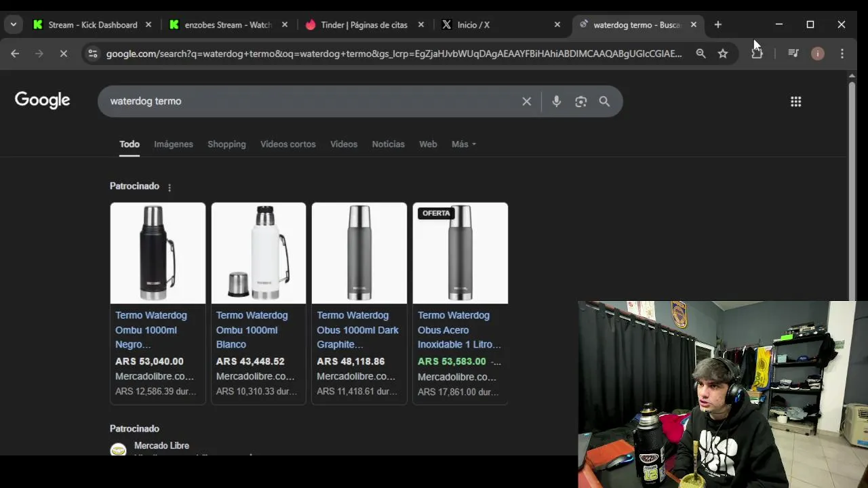Open the Chrome three-dot menu
Screen dimensions: 868x488
pos(842,54)
